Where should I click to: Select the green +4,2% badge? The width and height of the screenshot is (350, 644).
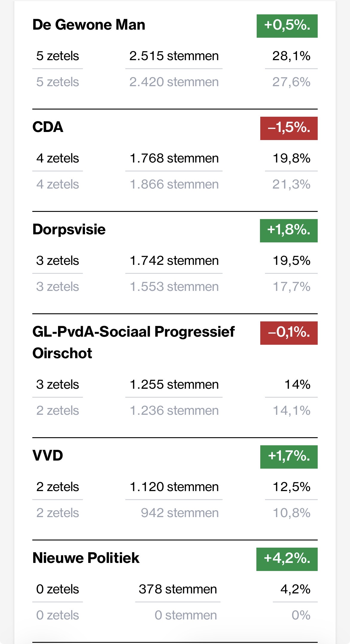click(287, 559)
